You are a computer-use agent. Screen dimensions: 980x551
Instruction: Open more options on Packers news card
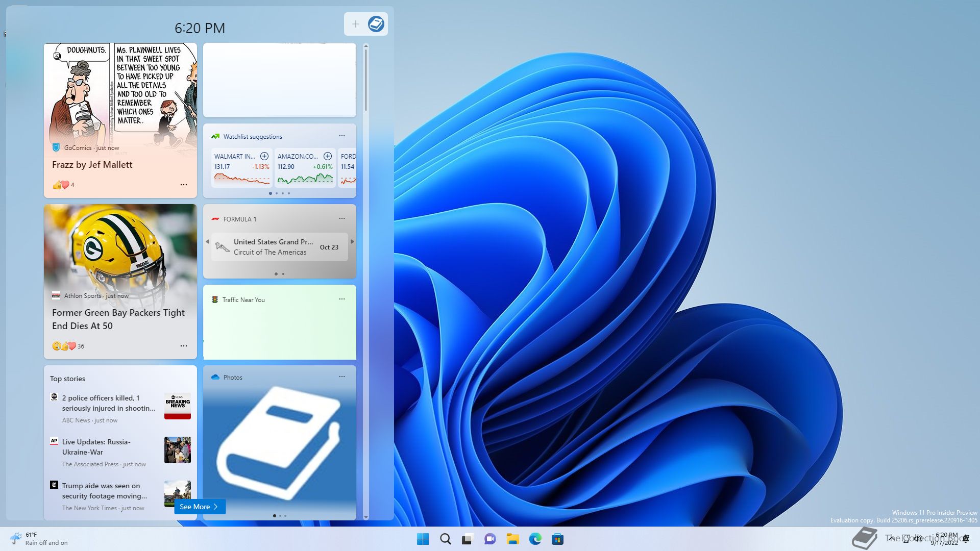(184, 346)
